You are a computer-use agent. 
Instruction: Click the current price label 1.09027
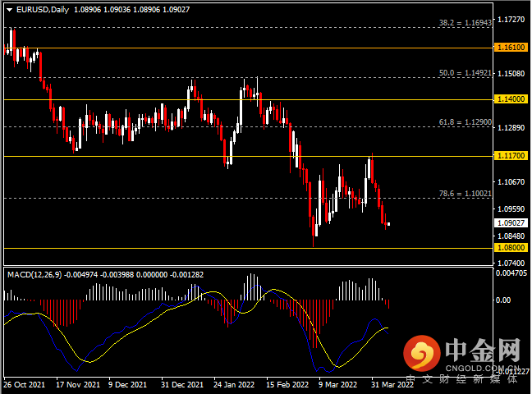[511, 223]
